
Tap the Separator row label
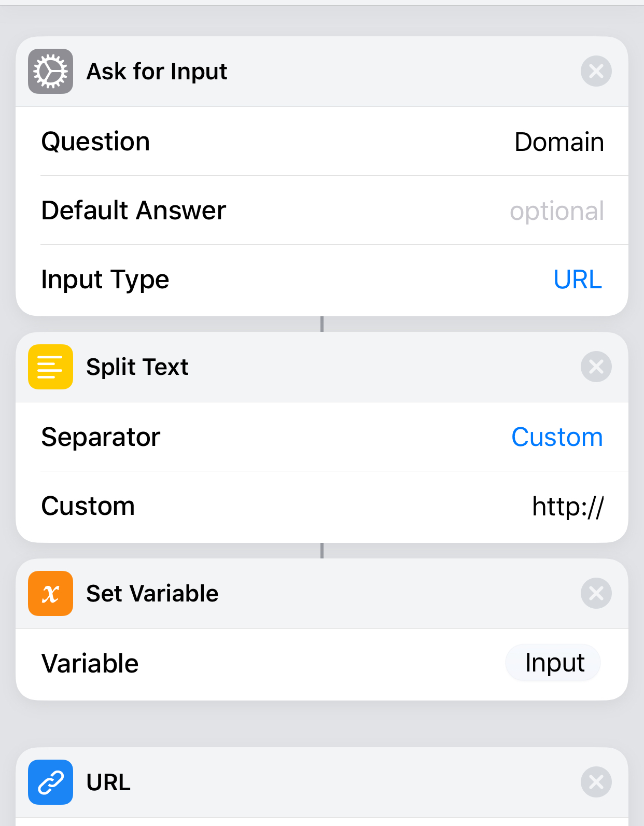coord(101,437)
